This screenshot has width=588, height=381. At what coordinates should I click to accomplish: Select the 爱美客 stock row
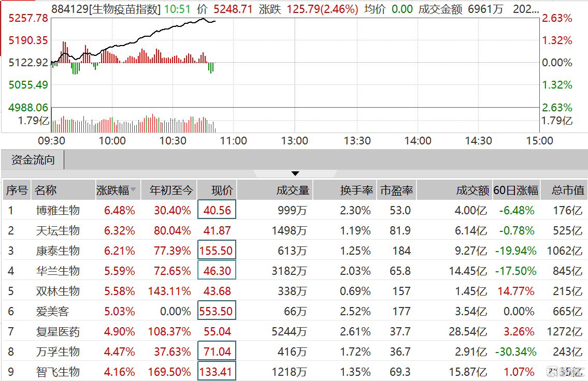(x=295, y=311)
